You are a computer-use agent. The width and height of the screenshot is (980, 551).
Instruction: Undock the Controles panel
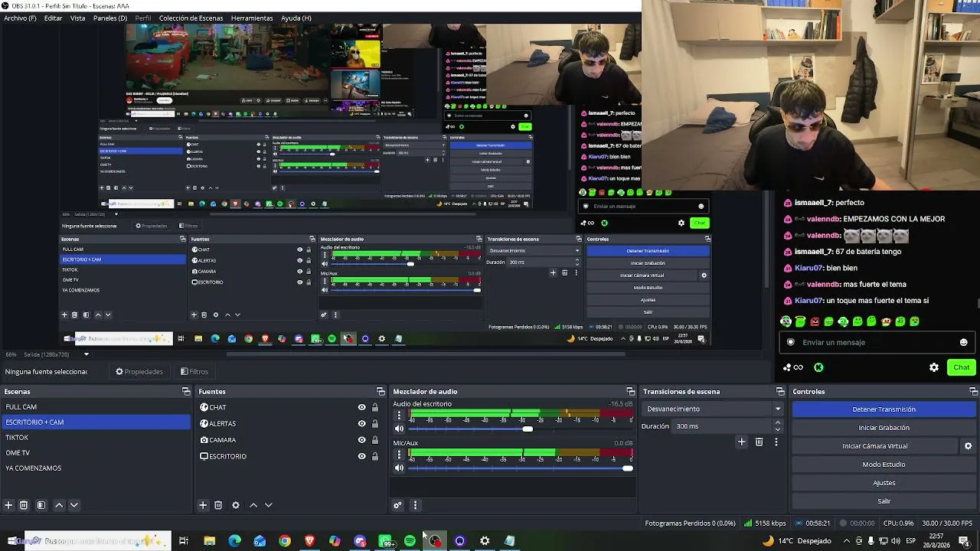973,392
